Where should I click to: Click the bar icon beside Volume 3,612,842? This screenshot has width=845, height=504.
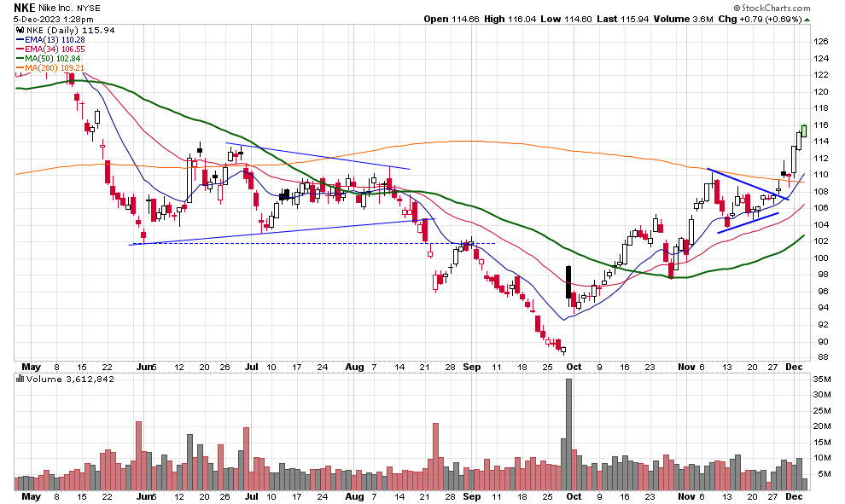tap(20, 379)
